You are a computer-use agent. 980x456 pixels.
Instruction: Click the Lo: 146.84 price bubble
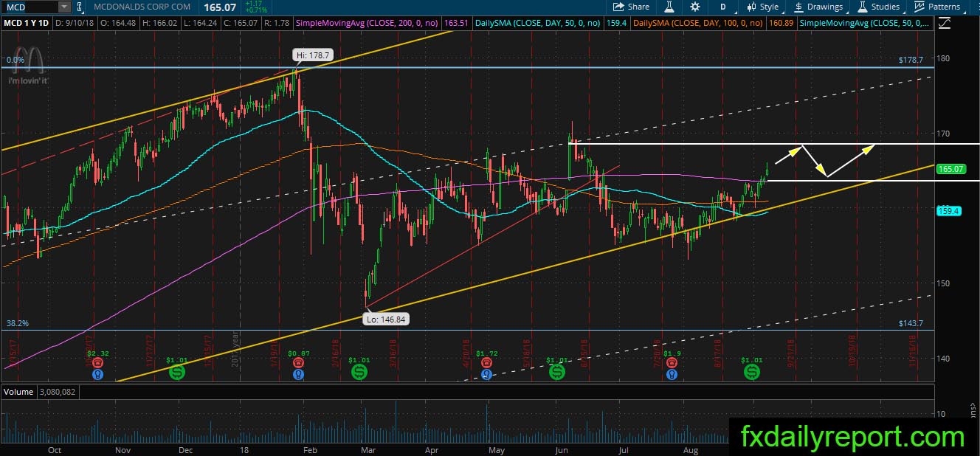coord(385,319)
